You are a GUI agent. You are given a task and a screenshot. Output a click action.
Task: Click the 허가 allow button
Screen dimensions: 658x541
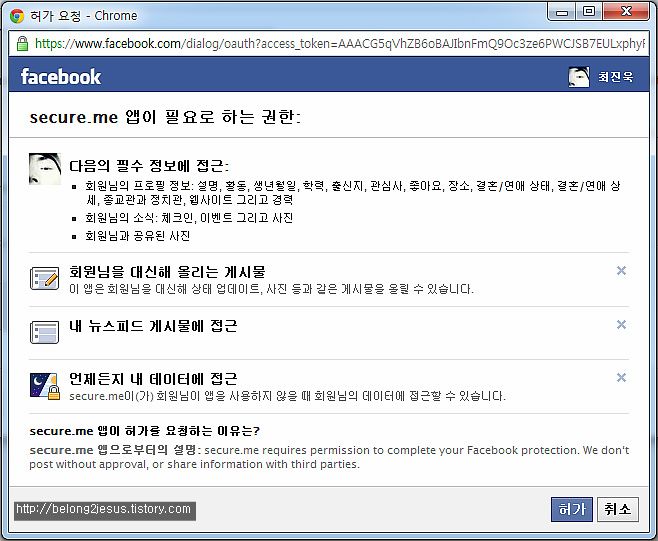point(572,509)
